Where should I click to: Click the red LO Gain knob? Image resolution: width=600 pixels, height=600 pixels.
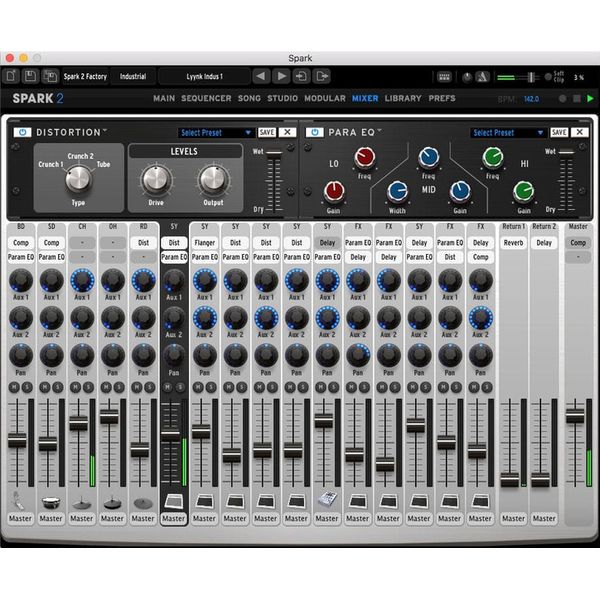click(334, 192)
